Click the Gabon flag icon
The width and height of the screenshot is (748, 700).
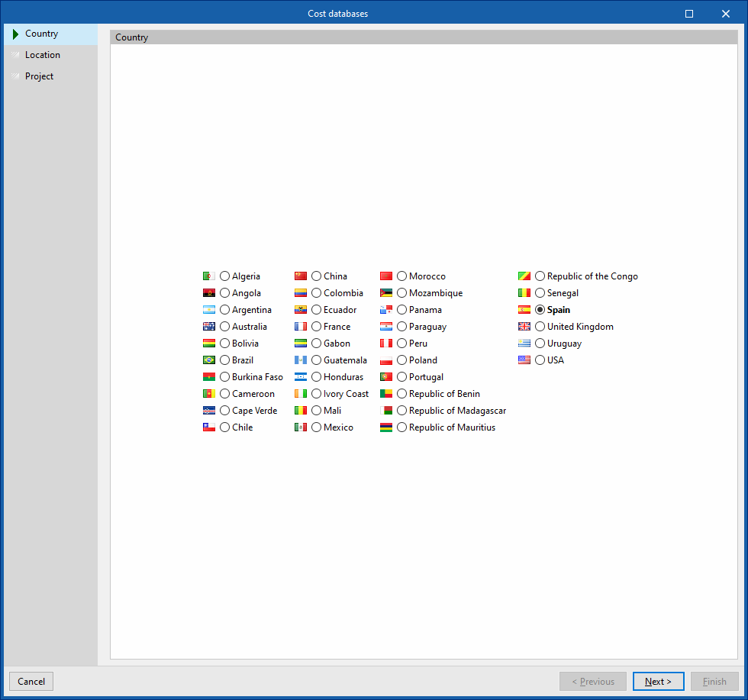(x=301, y=343)
